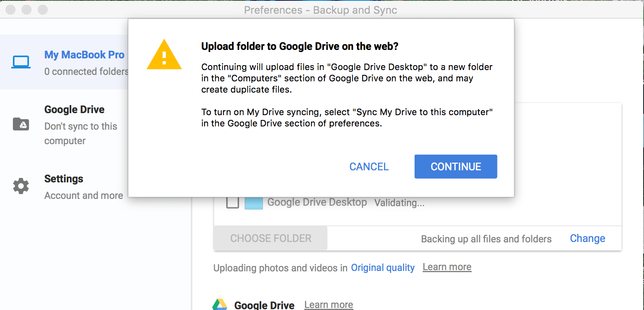Screen dimensions: 644x310
Task: Click the Google Drive Desktop folder name
Action: coord(317,202)
